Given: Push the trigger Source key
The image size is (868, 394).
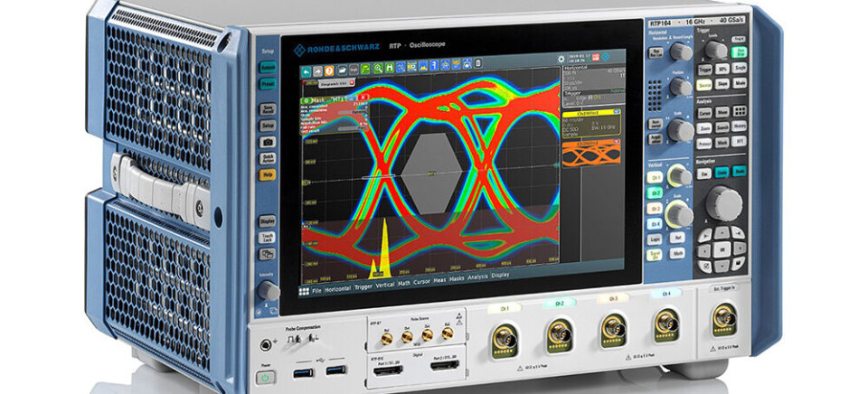Looking at the screenshot, I should click(704, 86).
